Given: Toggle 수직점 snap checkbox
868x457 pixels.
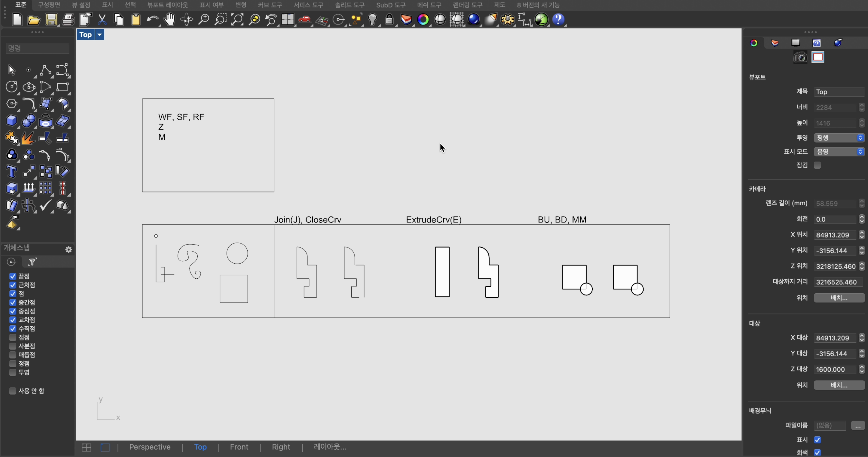Looking at the screenshot, I should [x=13, y=328].
